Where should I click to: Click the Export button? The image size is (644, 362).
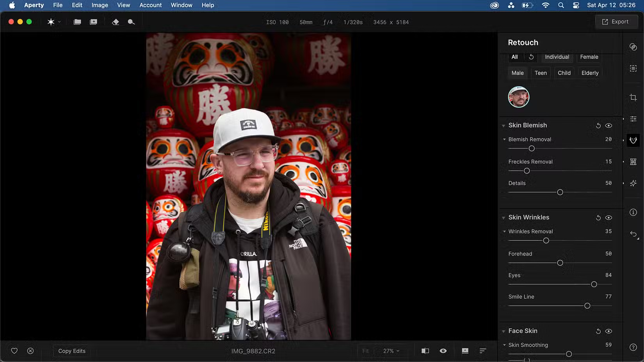click(x=616, y=21)
